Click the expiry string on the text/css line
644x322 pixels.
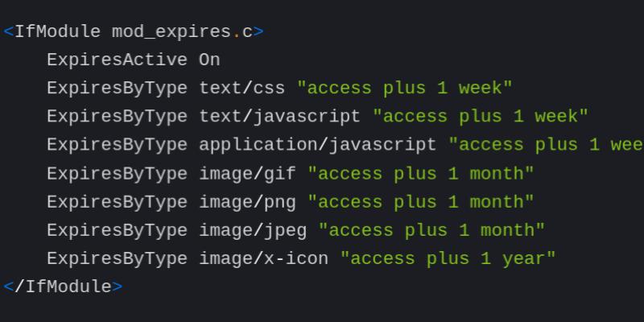(405, 89)
